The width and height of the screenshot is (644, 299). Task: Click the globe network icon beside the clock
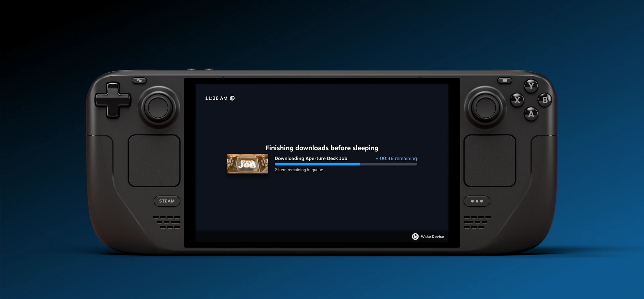(232, 98)
